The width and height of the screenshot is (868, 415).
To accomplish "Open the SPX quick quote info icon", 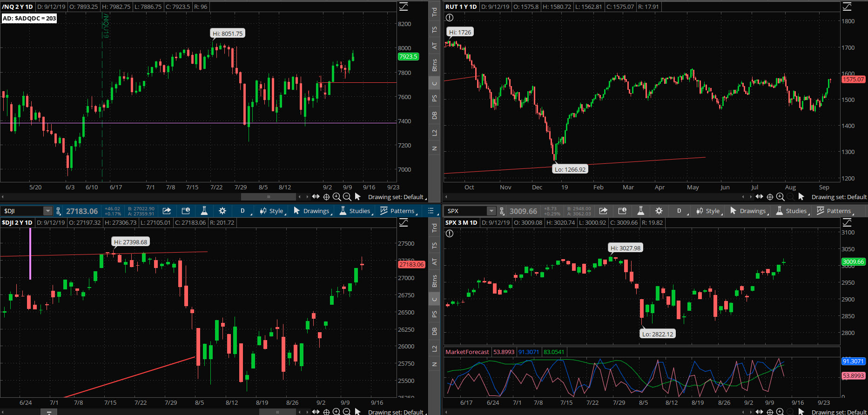I will [622, 211].
